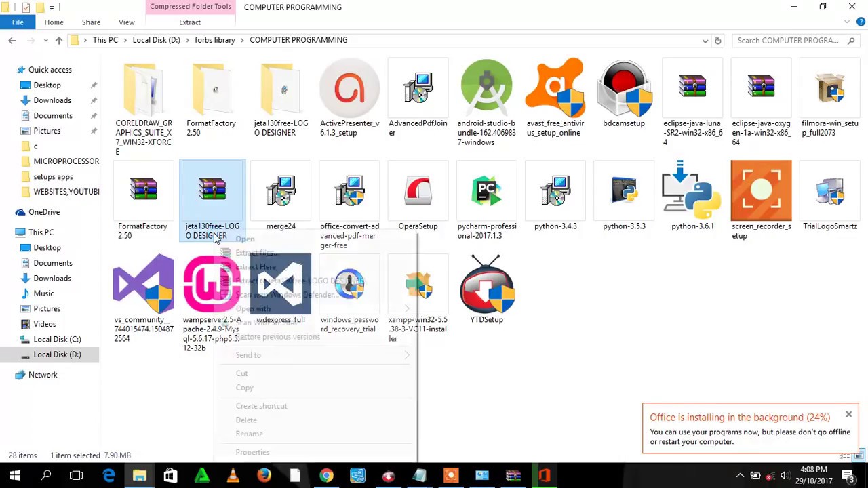
Task: Dismiss the Office installing notification
Action: point(848,414)
